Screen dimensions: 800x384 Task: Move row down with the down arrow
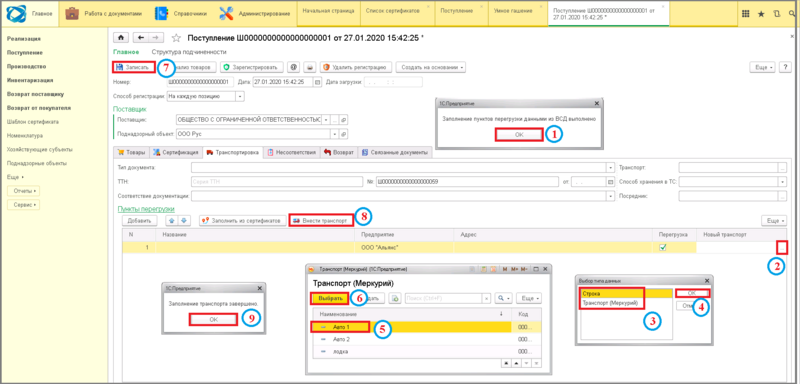(184, 221)
